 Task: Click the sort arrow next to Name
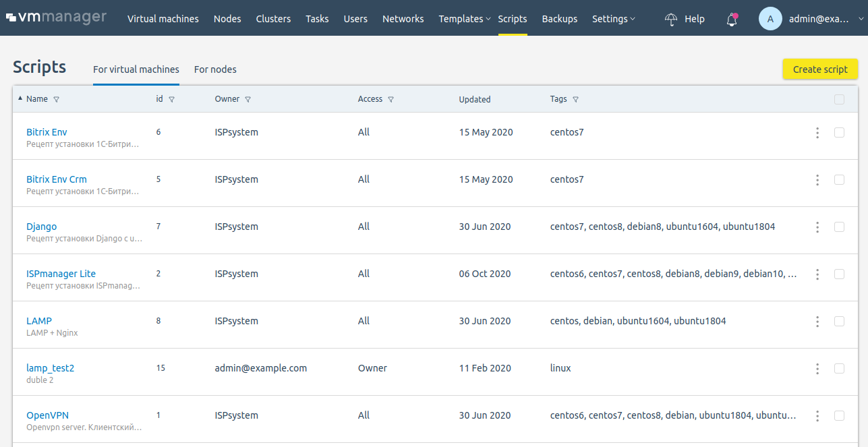click(x=20, y=98)
